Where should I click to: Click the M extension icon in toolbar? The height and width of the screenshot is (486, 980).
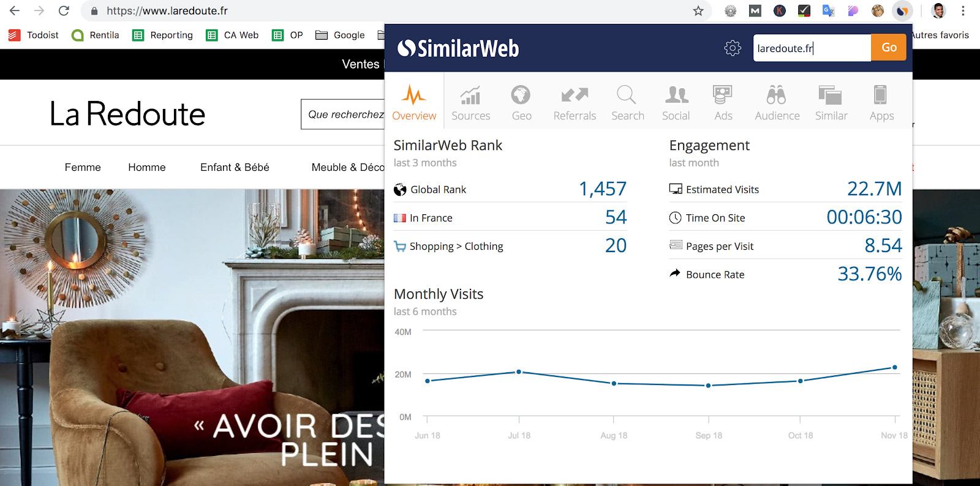(755, 10)
